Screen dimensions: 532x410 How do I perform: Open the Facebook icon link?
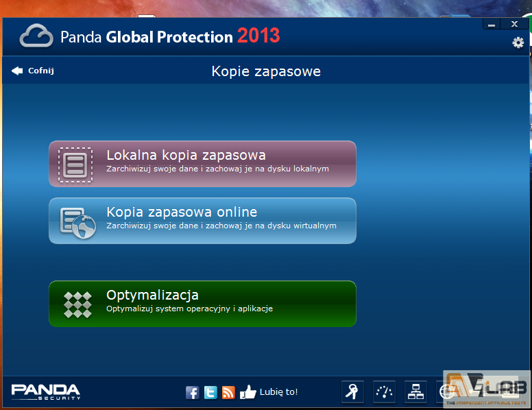[193, 392]
